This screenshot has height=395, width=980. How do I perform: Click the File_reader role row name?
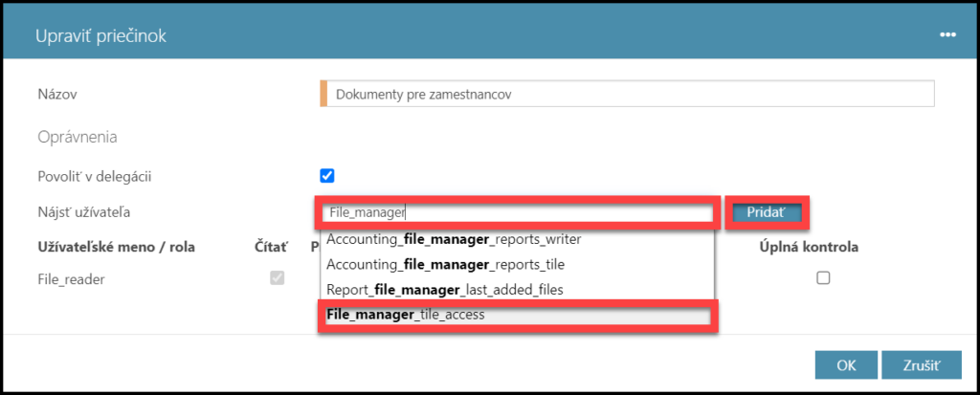71,278
